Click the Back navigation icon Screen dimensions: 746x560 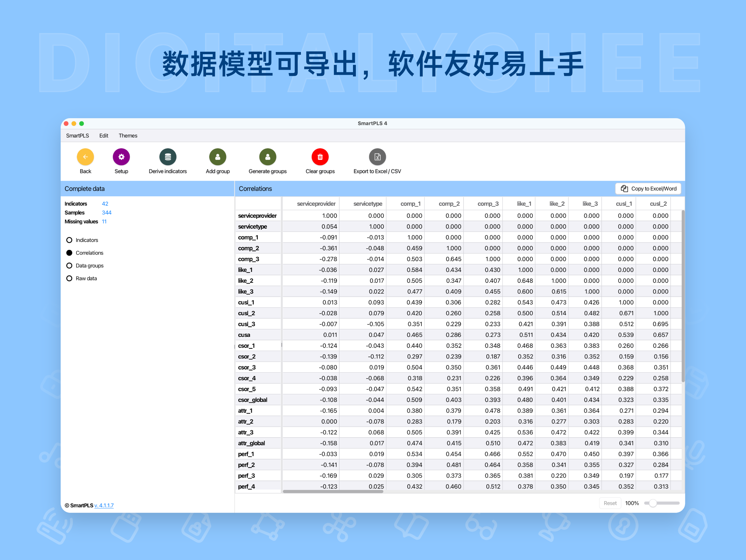pyautogui.click(x=85, y=157)
